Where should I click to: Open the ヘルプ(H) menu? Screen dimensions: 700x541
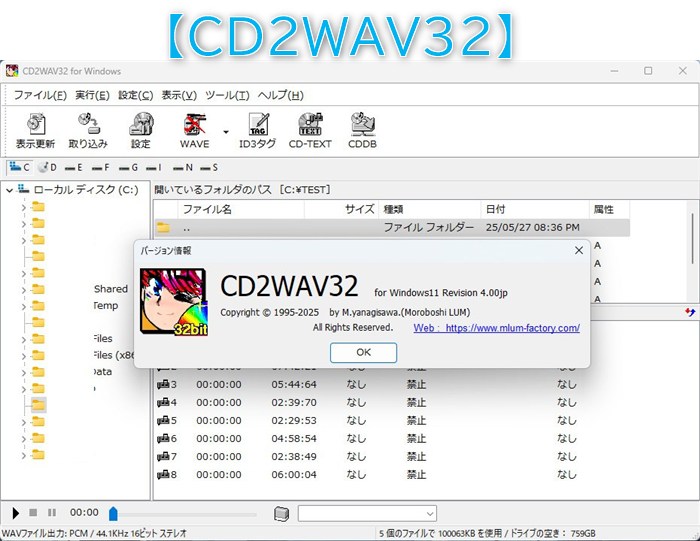(x=281, y=95)
